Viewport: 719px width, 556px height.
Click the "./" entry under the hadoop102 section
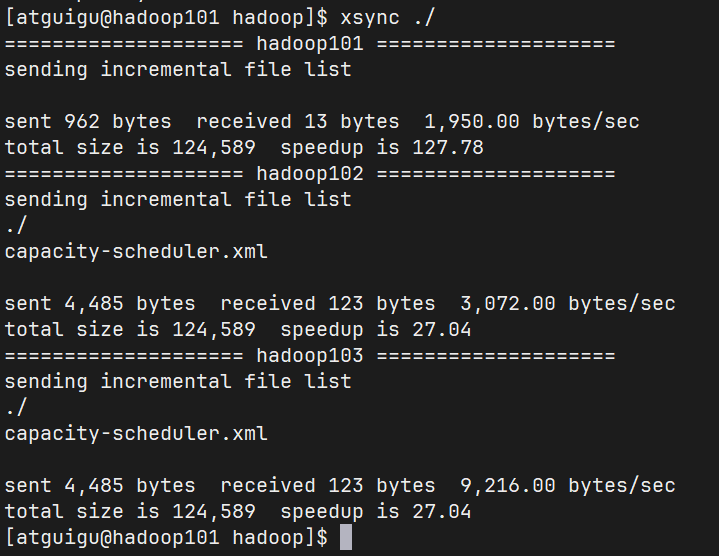(17, 225)
